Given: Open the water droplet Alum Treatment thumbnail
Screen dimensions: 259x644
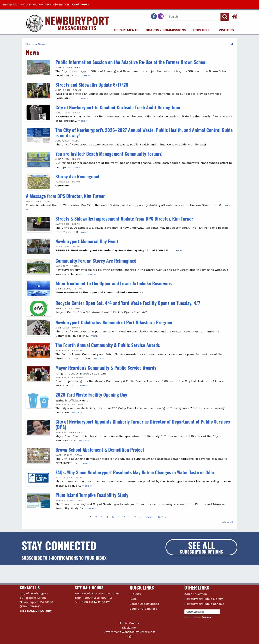Looking at the screenshot, I should coord(38,289).
